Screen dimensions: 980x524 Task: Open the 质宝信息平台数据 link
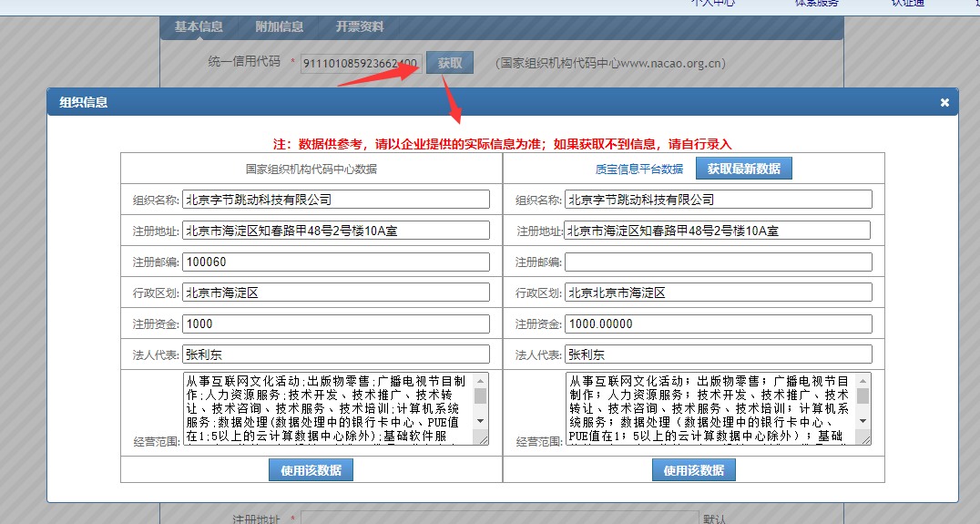click(x=638, y=169)
